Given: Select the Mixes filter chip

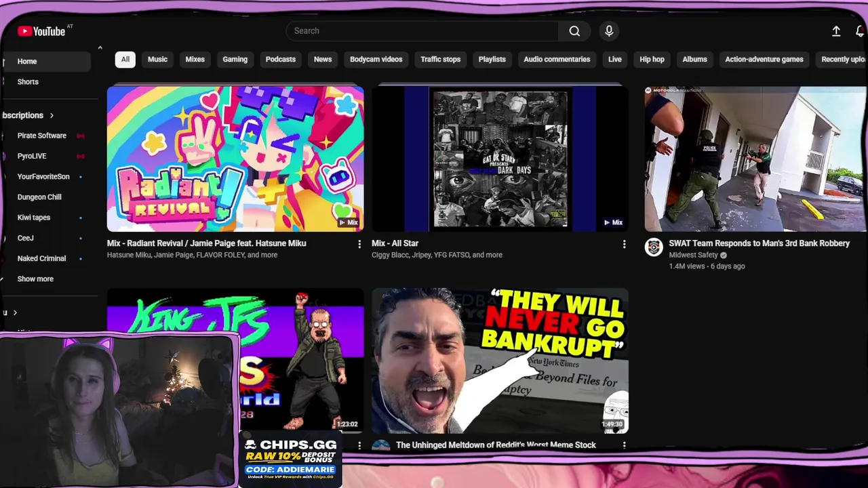Looking at the screenshot, I should coord(195,59).
